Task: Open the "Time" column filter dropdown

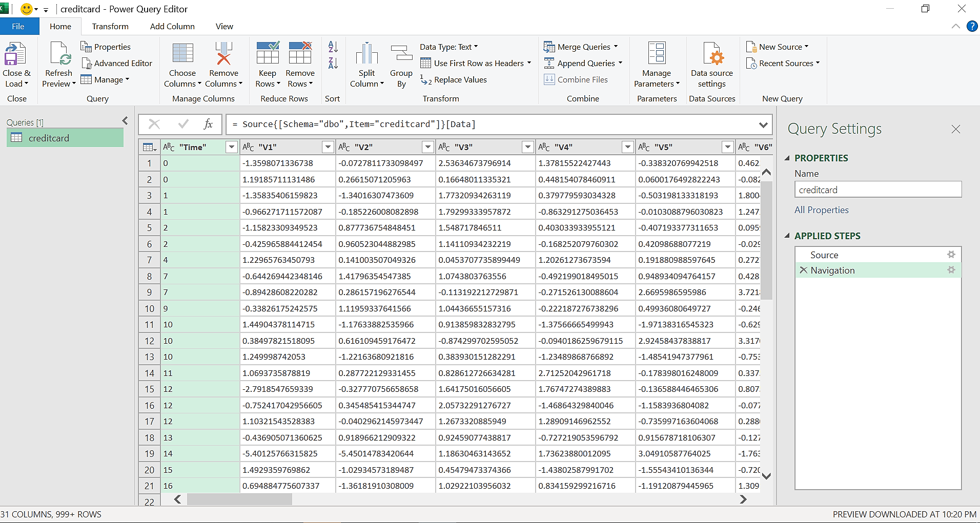Action: (x=232, y=147)
